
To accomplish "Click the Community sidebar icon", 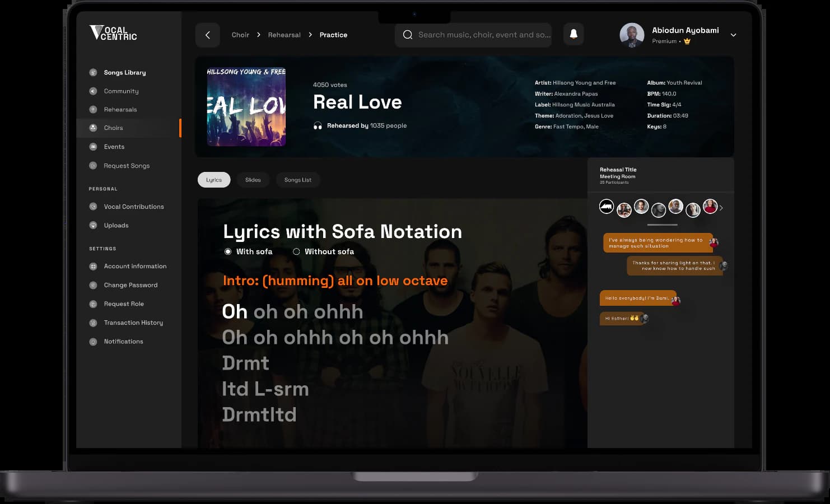I will (93, 91).
